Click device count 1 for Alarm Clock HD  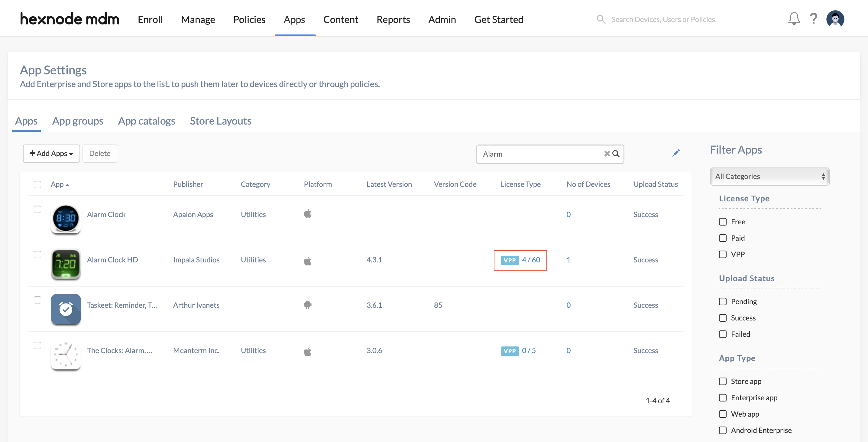coord(568,260)
